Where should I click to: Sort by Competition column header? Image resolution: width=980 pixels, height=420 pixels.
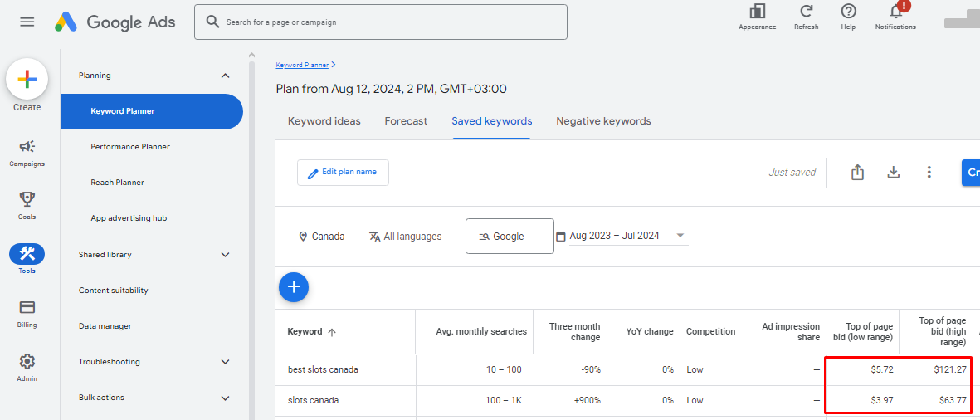coord(710,332)
